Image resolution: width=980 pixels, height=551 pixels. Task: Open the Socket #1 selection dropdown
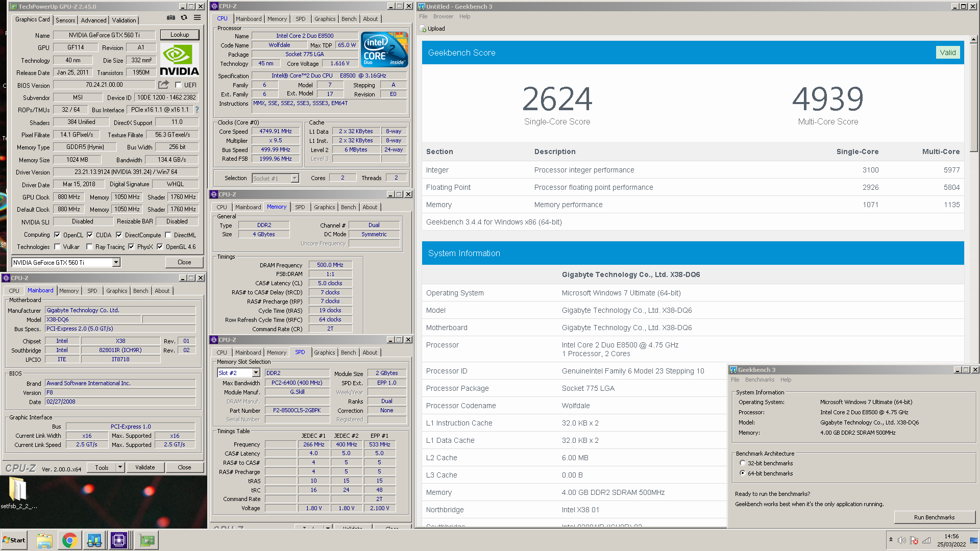pos(295,179)
